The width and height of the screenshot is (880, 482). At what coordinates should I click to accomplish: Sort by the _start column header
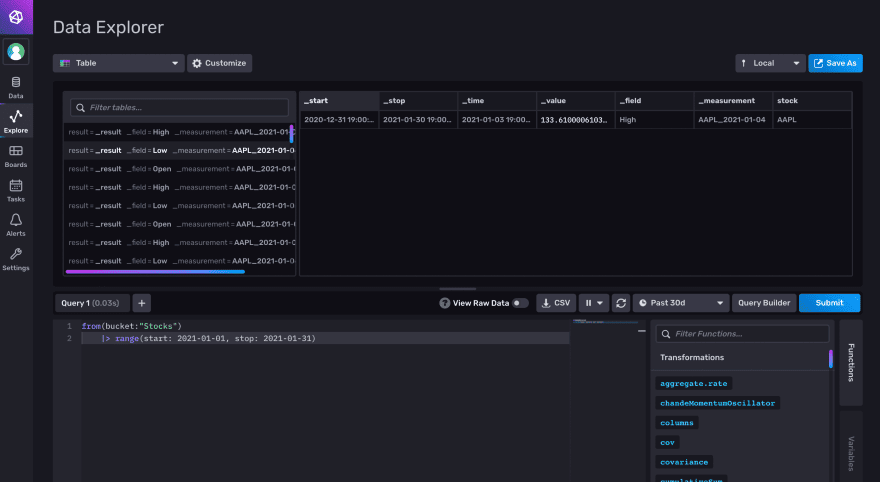point(339,101)
